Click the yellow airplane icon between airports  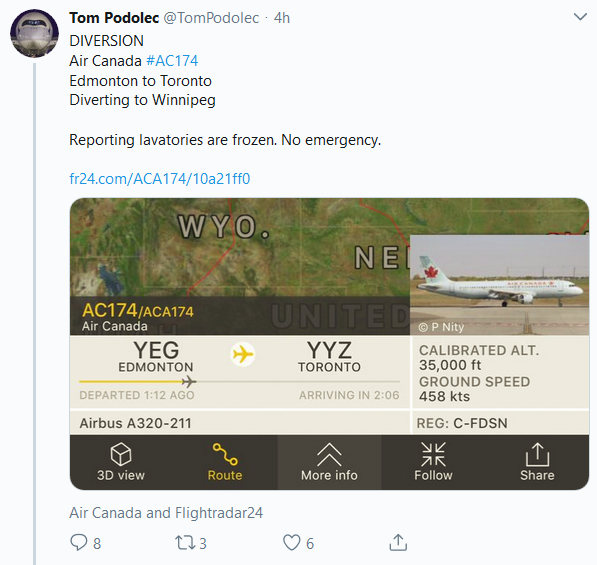(243, 354)
